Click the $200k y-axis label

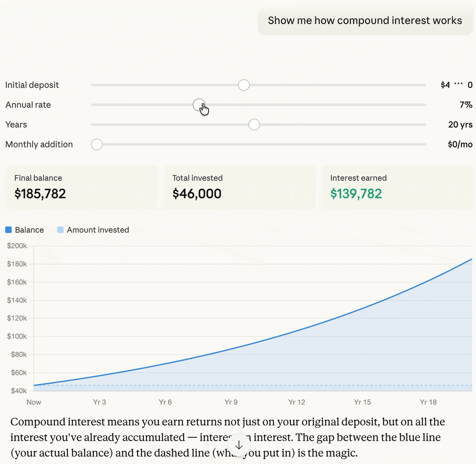17,246
